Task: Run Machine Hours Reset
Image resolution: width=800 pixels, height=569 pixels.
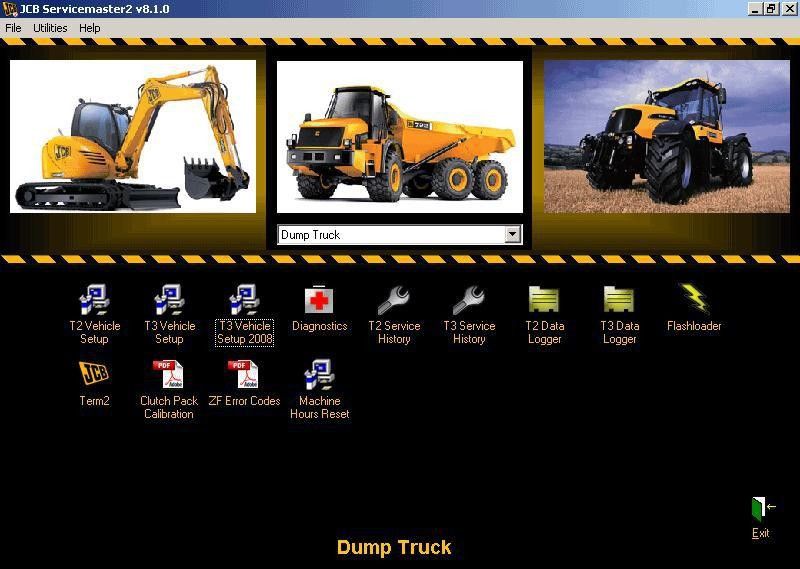Action: tap(319, 375)
